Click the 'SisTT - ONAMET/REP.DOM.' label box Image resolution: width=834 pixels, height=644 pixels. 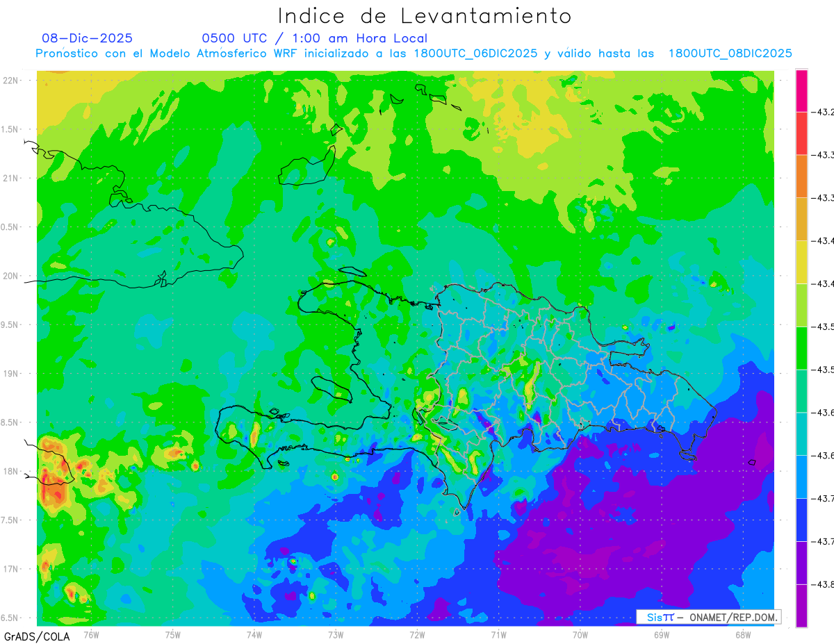point(708,617)
